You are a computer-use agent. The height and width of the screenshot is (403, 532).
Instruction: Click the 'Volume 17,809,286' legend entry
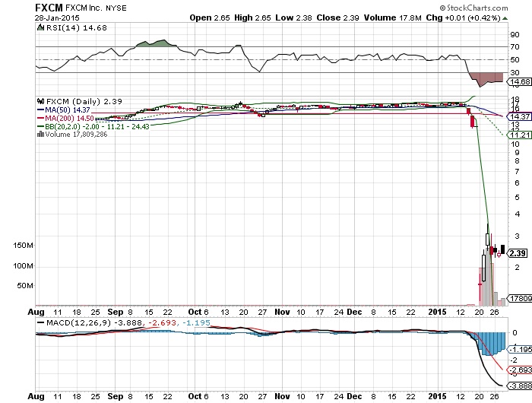pos(76,135)
